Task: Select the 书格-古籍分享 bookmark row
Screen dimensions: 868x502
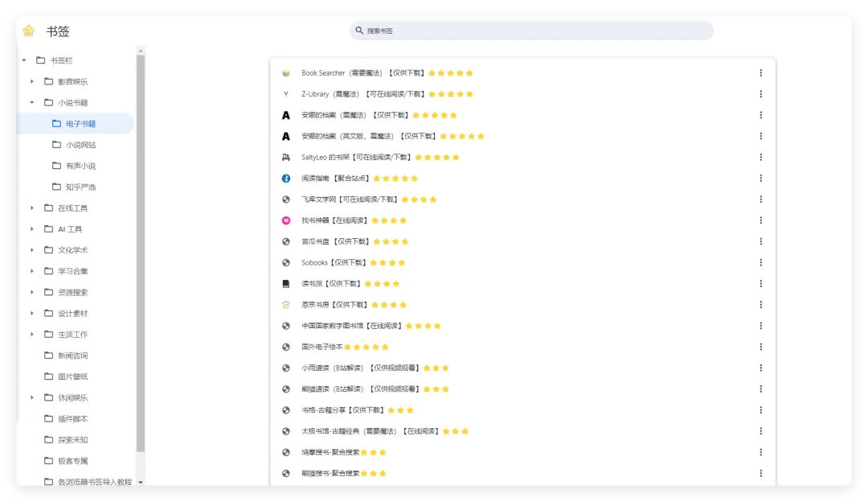Action: click(522, 410)
